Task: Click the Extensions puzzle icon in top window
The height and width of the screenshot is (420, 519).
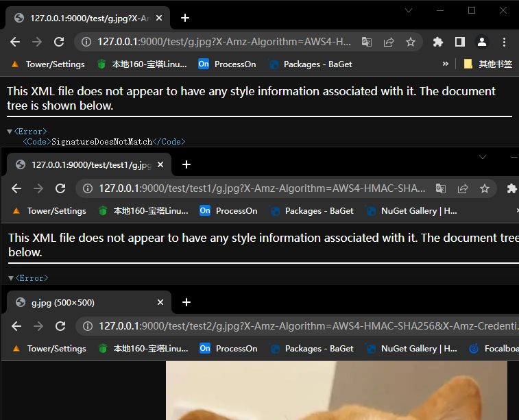Action: pos(438,42)
